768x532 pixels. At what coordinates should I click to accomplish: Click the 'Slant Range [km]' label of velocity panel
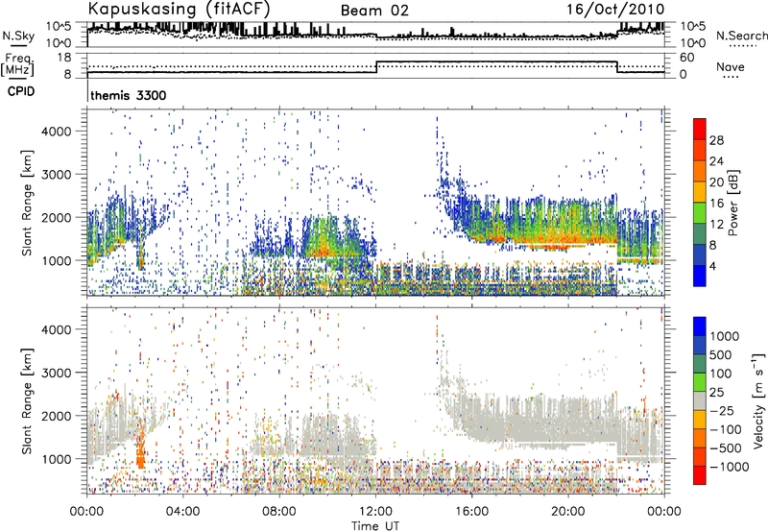tap(27, 401)
